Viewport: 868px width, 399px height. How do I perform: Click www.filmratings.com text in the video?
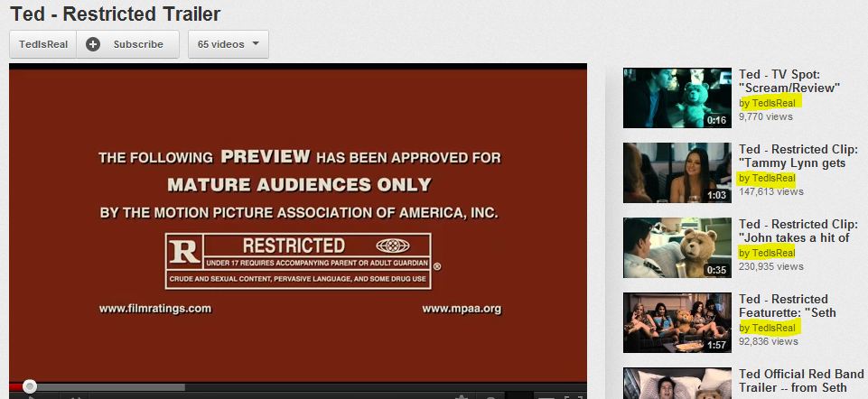155,309
